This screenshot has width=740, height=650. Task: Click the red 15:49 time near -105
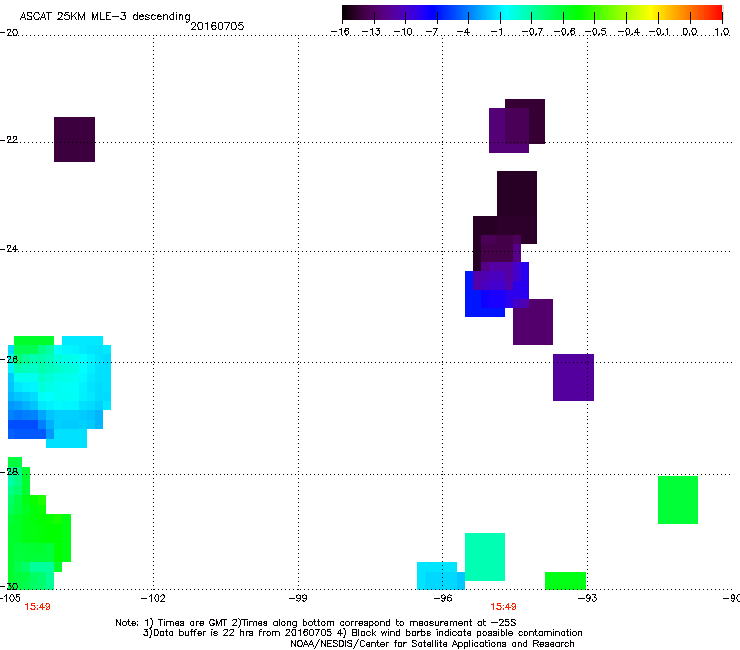click(37, 607)
